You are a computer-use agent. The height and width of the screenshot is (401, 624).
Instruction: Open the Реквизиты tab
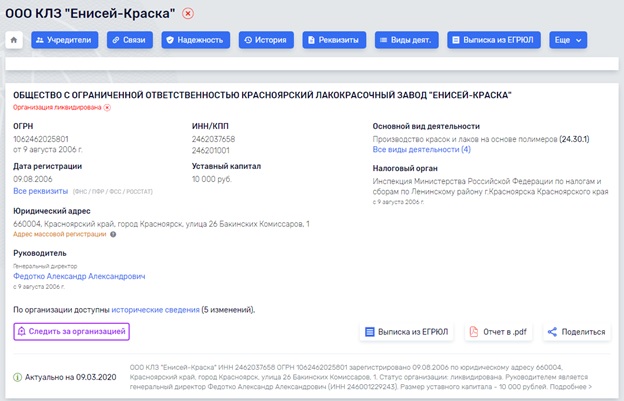(x=334, y=40)
